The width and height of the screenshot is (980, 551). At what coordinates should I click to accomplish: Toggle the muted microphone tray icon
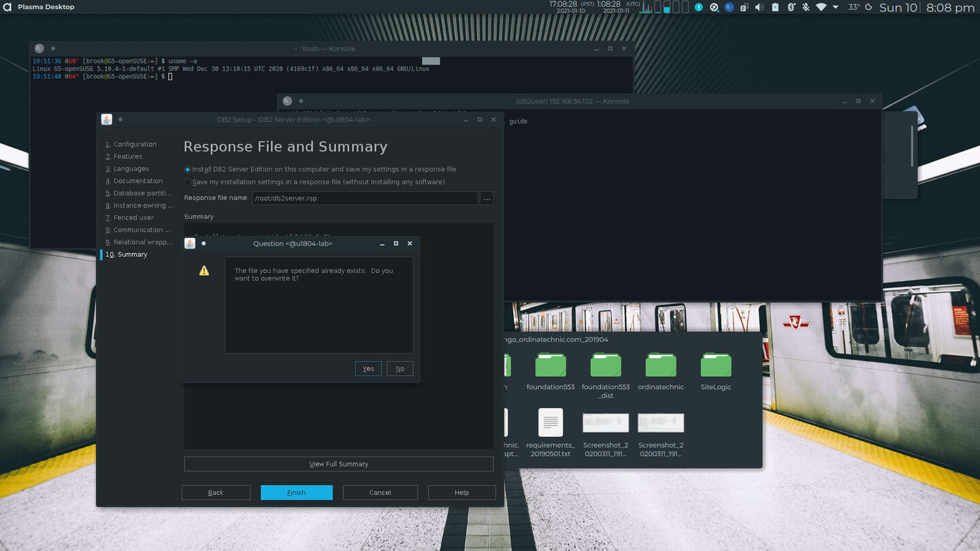click(x=806, y=7)
